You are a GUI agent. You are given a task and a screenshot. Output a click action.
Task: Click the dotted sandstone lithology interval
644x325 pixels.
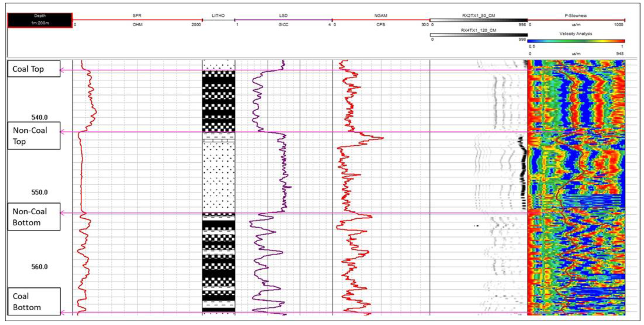219,177
